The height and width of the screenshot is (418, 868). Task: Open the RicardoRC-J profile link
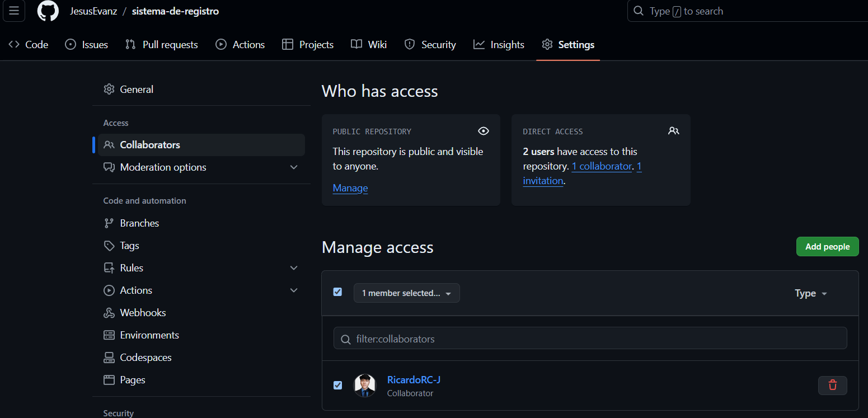414,380
